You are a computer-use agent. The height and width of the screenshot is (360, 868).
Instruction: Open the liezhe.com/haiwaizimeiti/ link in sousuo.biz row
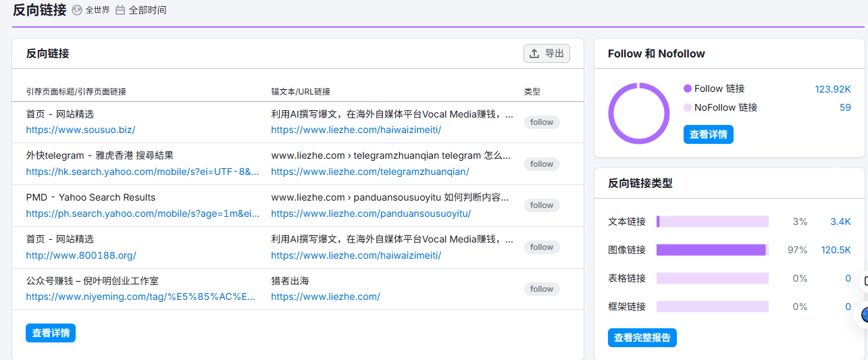(356, 130)
